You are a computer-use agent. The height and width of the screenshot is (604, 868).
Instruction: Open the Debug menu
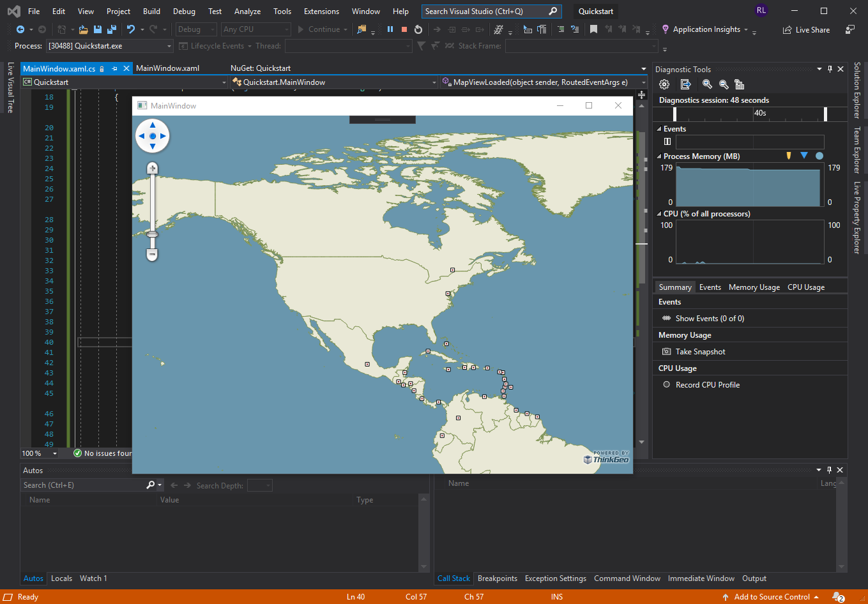click(x=184, y=11)
